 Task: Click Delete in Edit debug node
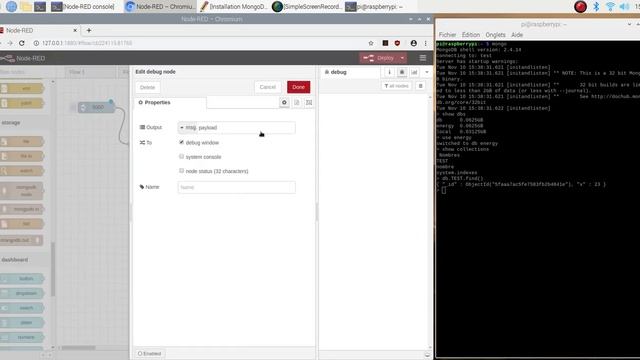pyautogui.click(x=147, y=87)
